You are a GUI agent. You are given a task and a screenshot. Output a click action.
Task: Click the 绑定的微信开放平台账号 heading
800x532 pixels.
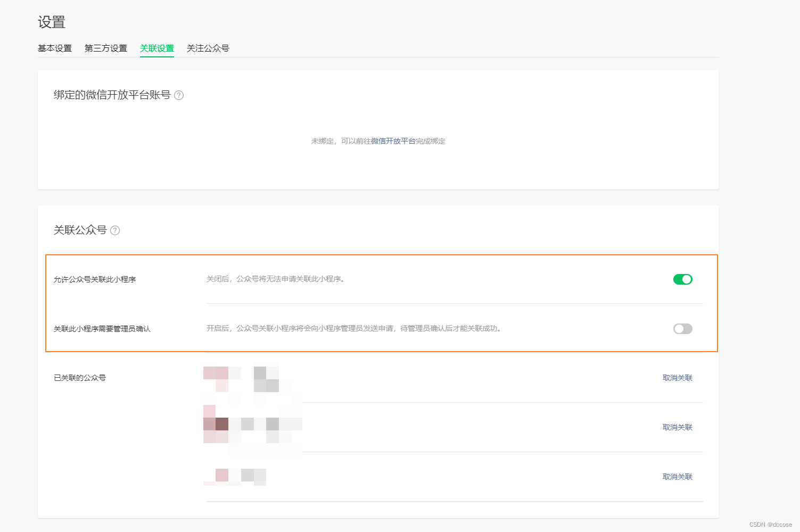pyautogui.click(x=112, y=95)
